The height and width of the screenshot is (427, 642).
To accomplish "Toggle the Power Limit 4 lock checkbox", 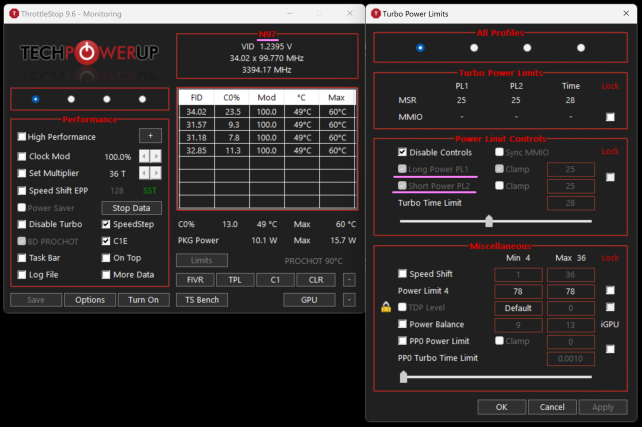I will 610,291.
